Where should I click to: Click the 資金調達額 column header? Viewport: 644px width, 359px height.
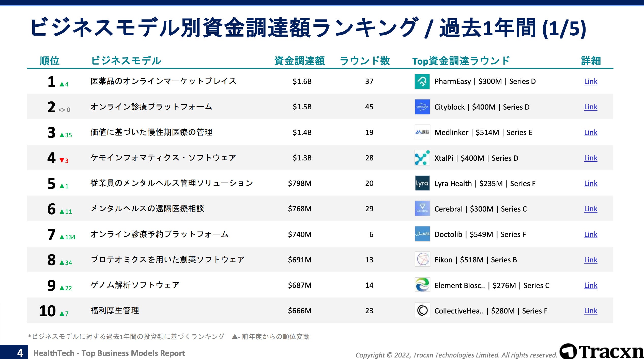coord(299,61)
